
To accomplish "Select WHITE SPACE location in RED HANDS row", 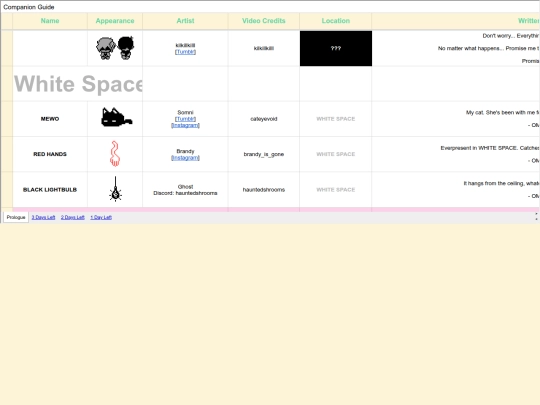I will (336, 154).
